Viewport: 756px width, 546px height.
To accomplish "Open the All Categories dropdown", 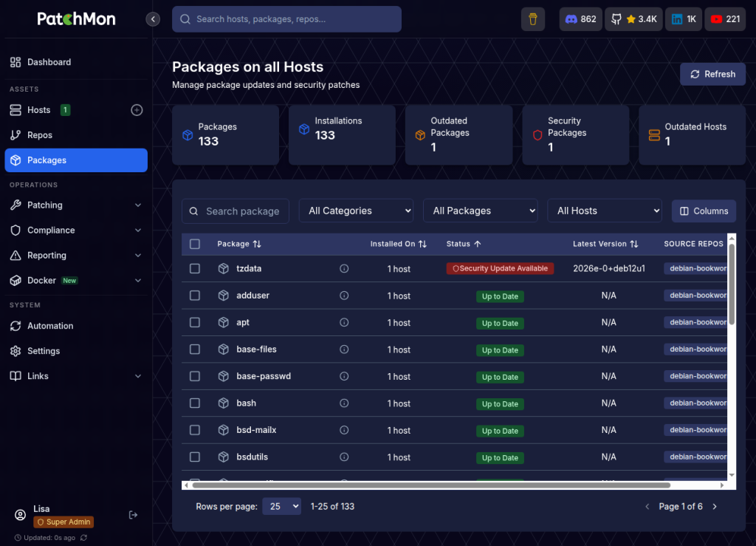I will (x=356, y=211).
